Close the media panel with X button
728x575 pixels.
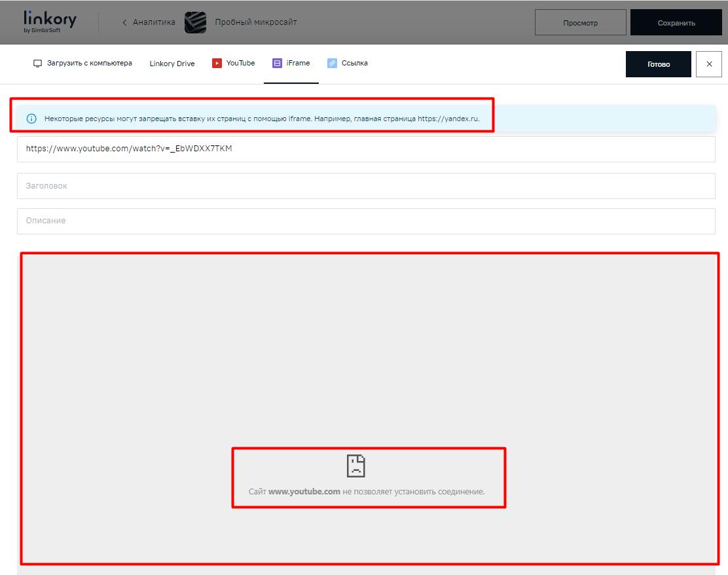pyautogui.click(x=709, y=64)
